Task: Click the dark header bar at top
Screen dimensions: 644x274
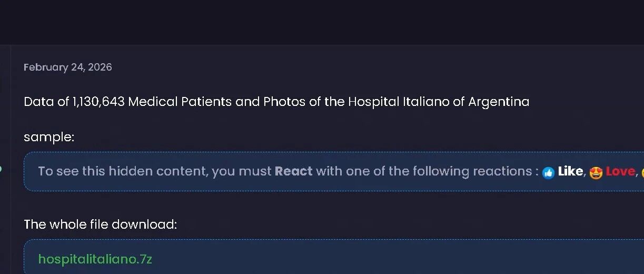Action: (x=322, y=22)
